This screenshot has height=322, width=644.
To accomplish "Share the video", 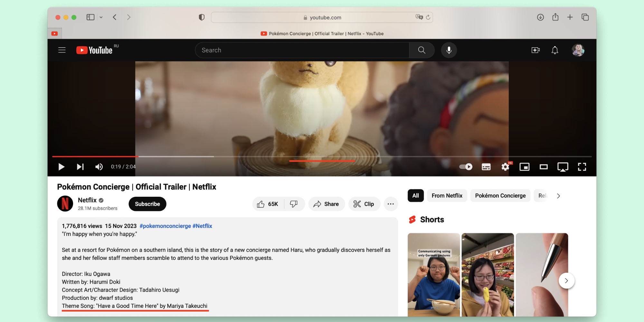I will click(327, 204).
